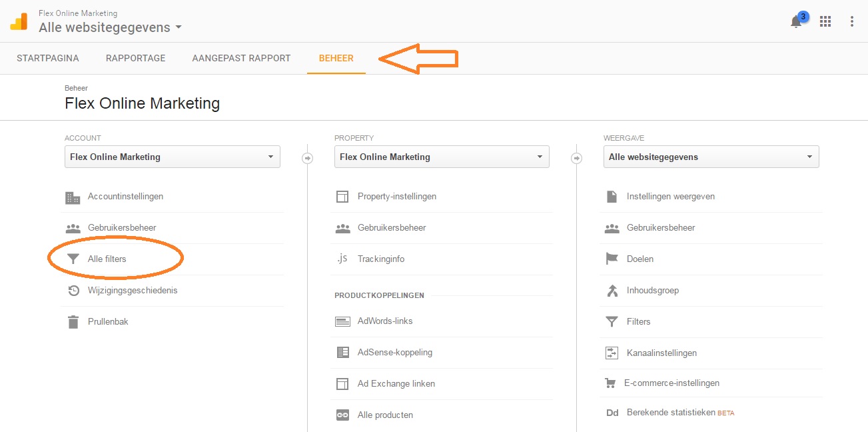This screenshot has width=868, height=432.
Task: Click the arrow button between Account and Property
Action: point(307,158)
